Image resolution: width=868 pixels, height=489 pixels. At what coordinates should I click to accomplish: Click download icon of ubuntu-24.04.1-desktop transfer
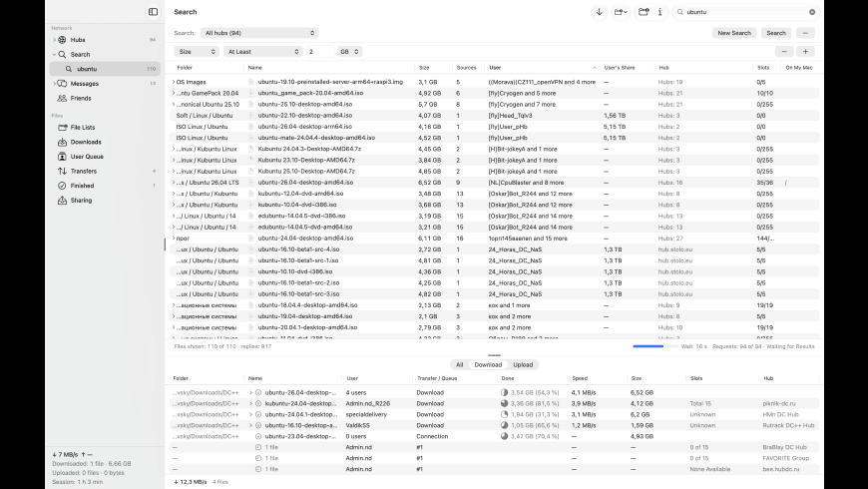(x=258, y=414)
